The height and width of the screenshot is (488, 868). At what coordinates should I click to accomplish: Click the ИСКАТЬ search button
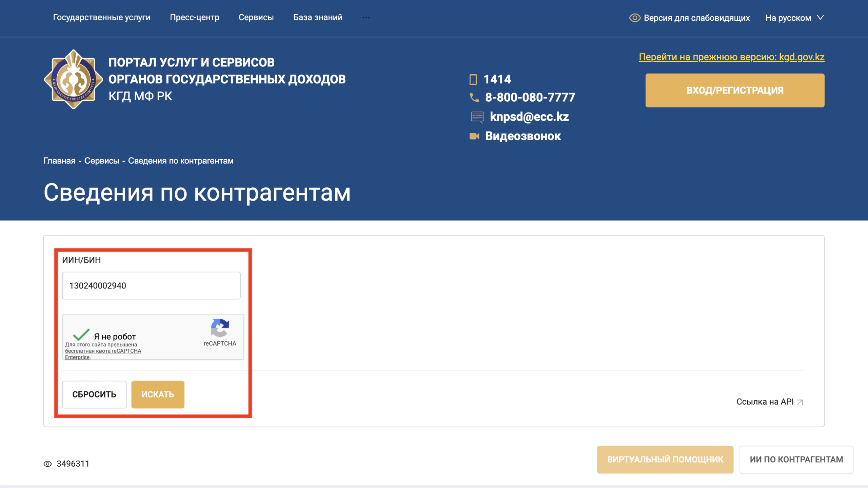pos(158,394)
